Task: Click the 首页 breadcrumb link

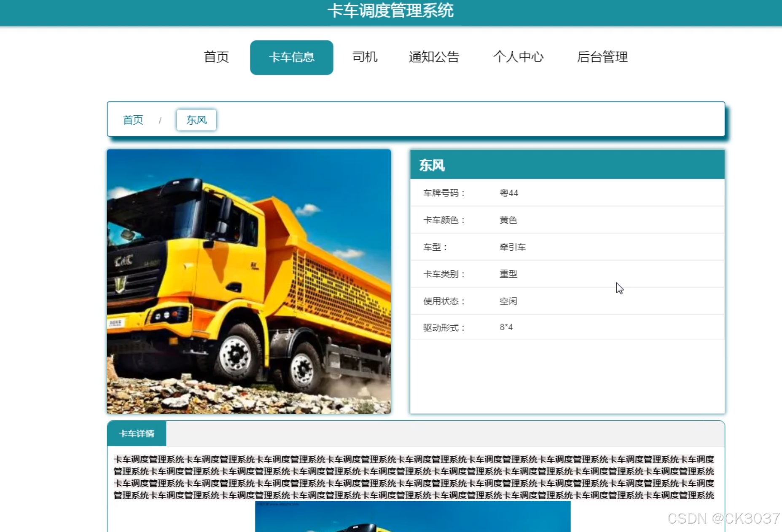Action: (133, 120)
